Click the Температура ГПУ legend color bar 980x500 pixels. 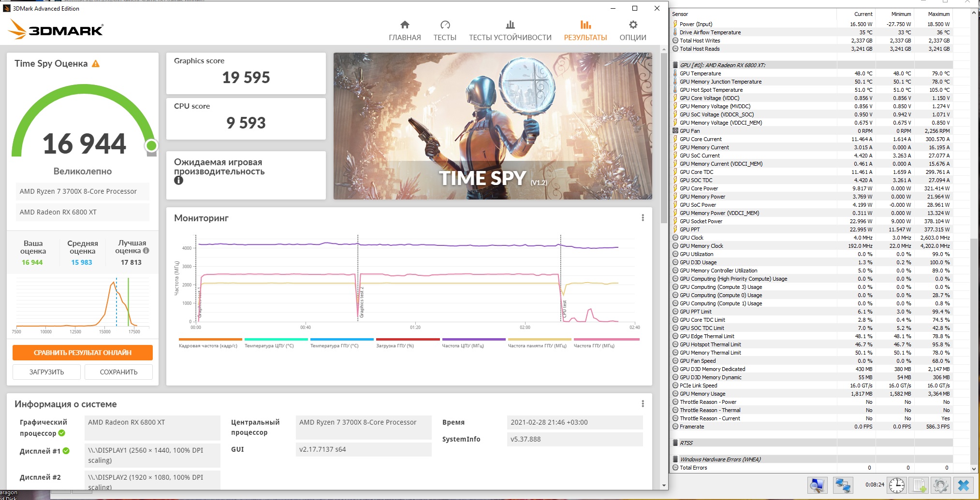[342, 339]
